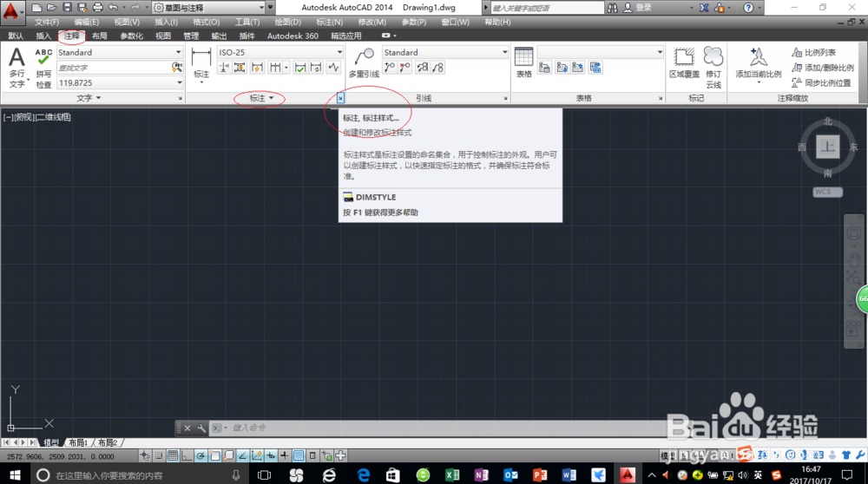Switch to the 默认 ribbon tab
The image size is (868, 484).
[16, 36]
